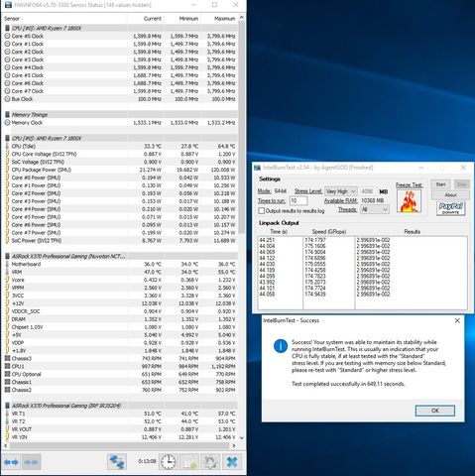Screen dimensions: 475x476
Task: Click the clock icon beside Core #0 Clock
Action: (7, 36)
